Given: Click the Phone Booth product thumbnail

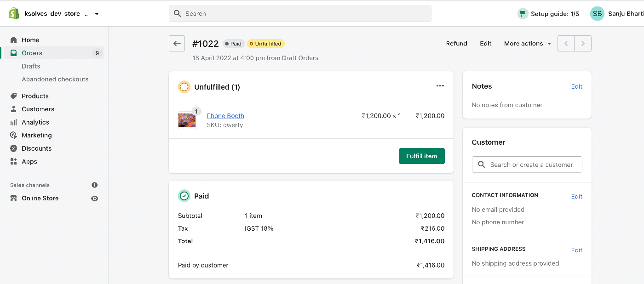Looking at the screenshot, I should pos(187,120).
